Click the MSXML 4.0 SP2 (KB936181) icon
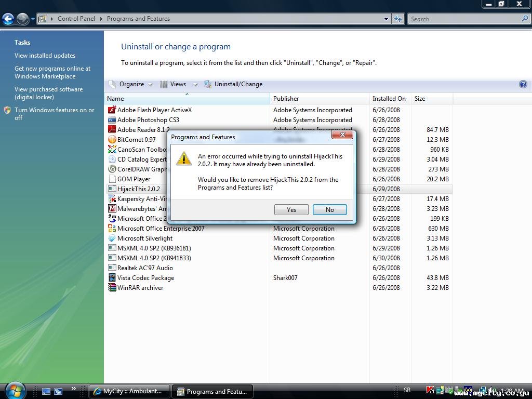 (x=112, y=248)
